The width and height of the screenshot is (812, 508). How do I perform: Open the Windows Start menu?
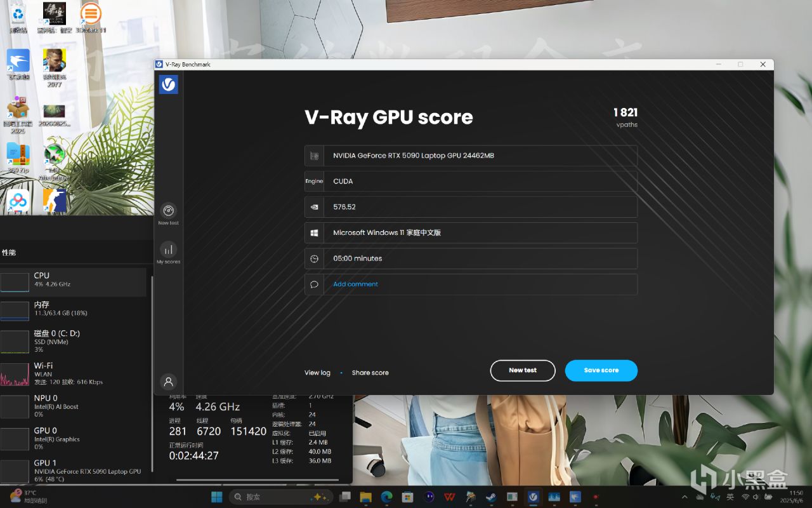[217, 497]
